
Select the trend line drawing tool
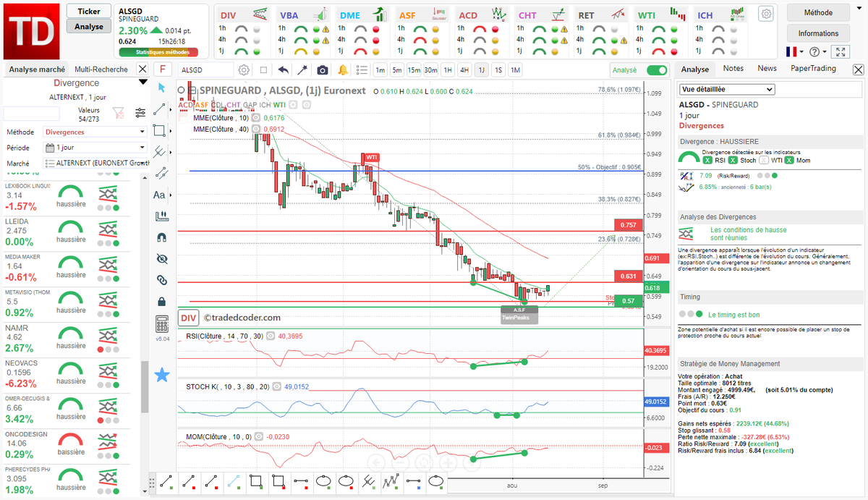click(x=161, y=109)
